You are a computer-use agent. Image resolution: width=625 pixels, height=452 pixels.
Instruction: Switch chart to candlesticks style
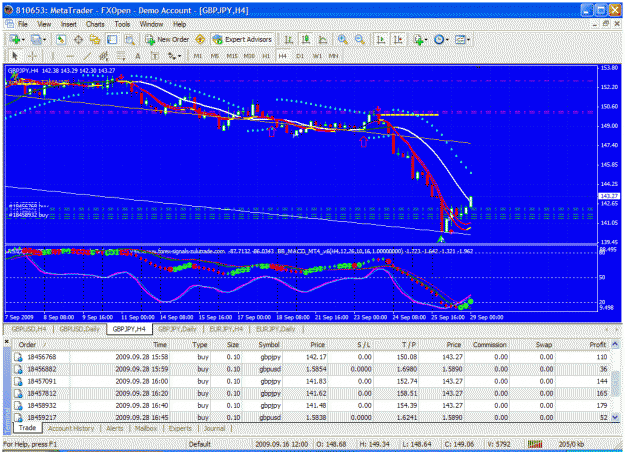306,39
